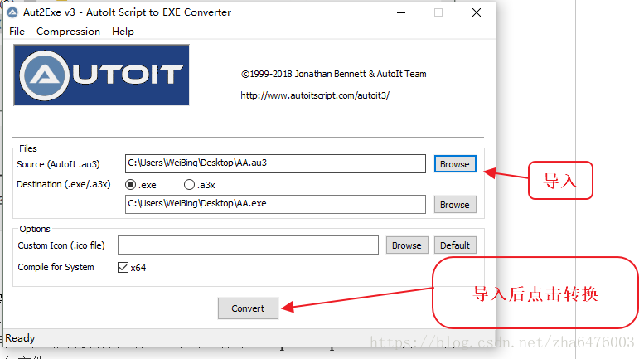Click the Custom Icon (.ico file) label
This screenshot has width=644, height=359.
61,245
